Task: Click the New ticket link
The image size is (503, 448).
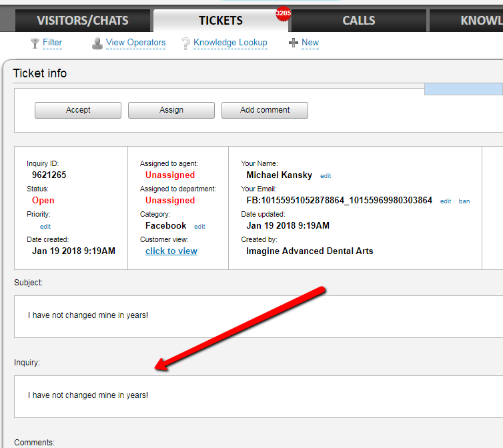Action: coord(310,43)
